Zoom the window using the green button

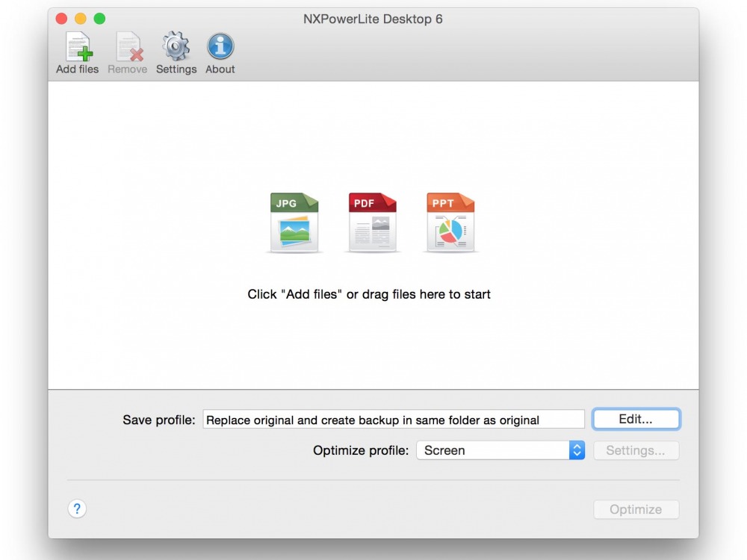[99, 19]
